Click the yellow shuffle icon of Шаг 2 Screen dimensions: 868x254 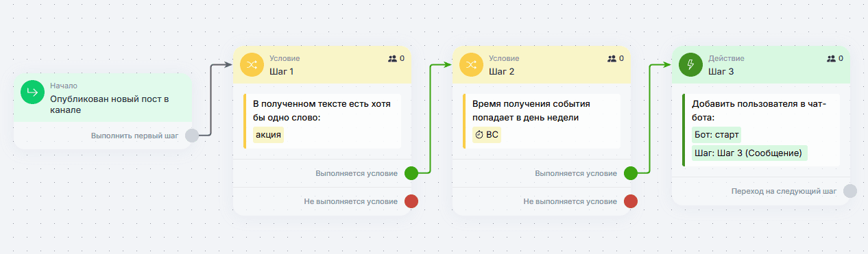click(471, 64)
